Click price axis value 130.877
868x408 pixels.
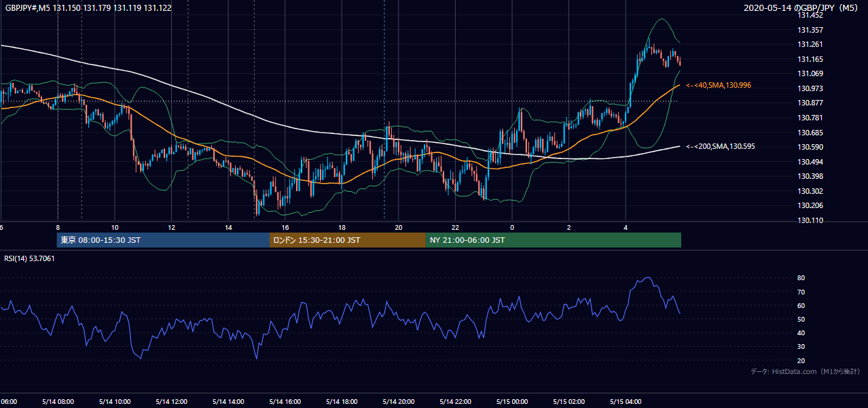pyautogui.click(x=810, y=103)
